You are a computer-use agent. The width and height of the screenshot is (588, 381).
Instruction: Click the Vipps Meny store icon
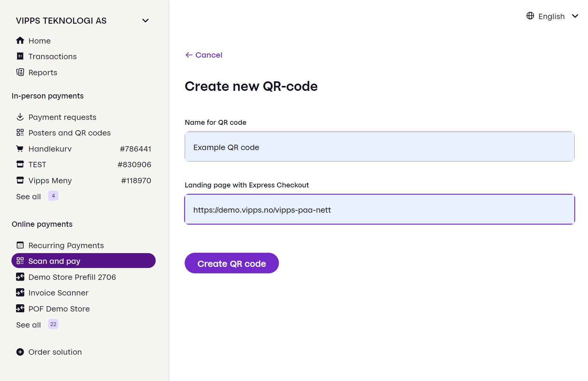point(20,180)
